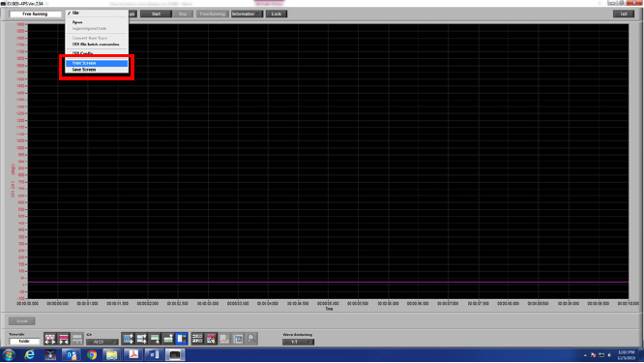644x363 pixels.
Task: Click the greyed-out magnifier search icon
Action: (251, 339)
